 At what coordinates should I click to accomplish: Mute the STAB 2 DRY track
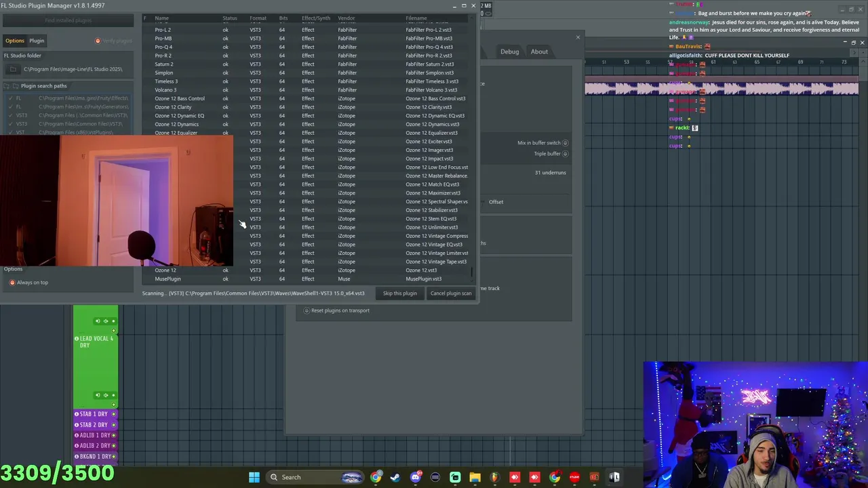113,425
